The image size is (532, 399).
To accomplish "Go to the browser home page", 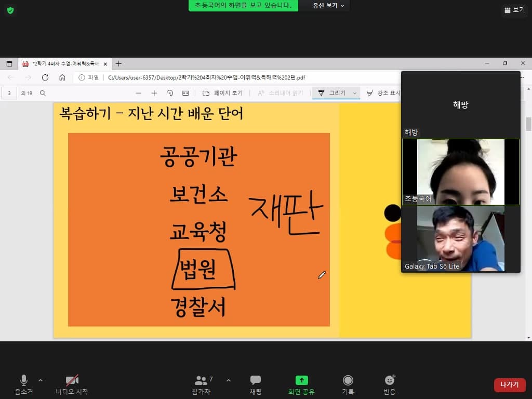I will tap(62, 78).
